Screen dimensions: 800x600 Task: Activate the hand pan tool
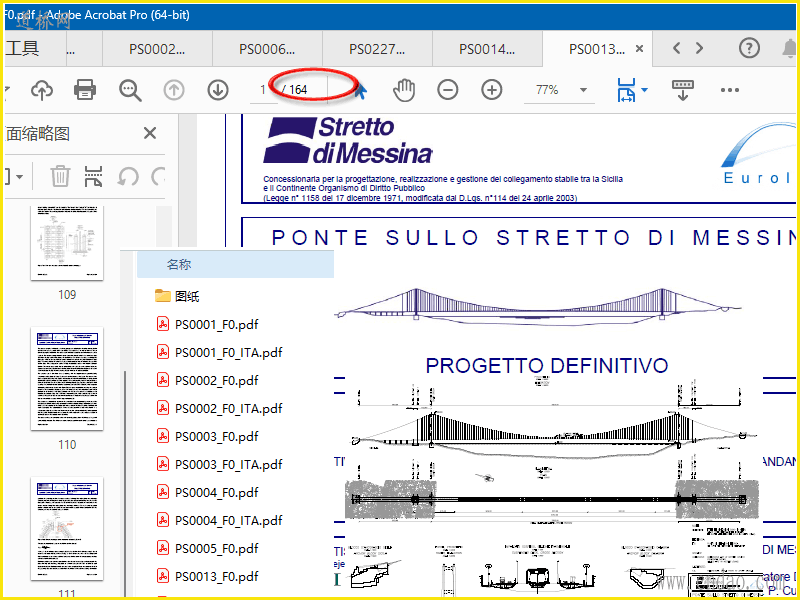click(404, 90)
